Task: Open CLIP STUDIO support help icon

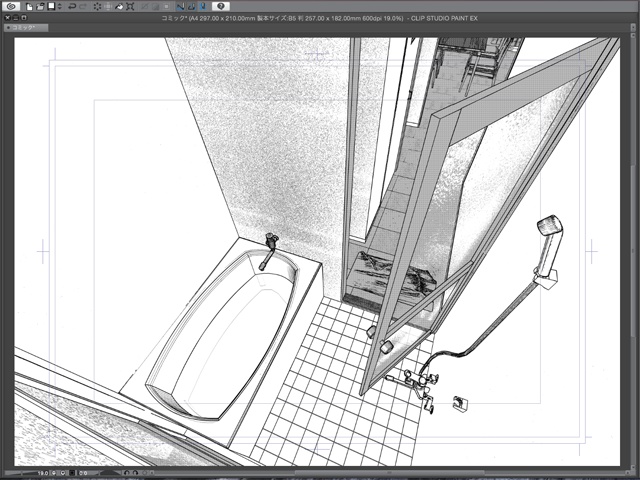Action: point(221,6)
